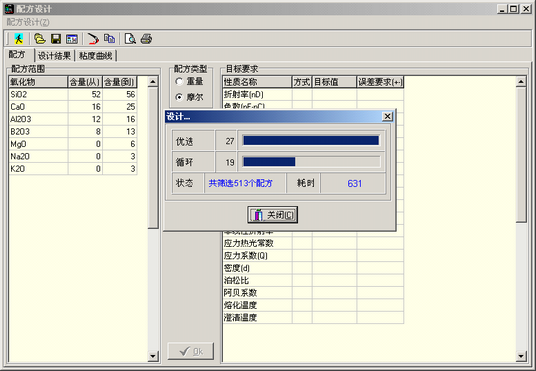Click the 耗时 value 631
This screenshot has width=536, height=371.
pos(354,184)
